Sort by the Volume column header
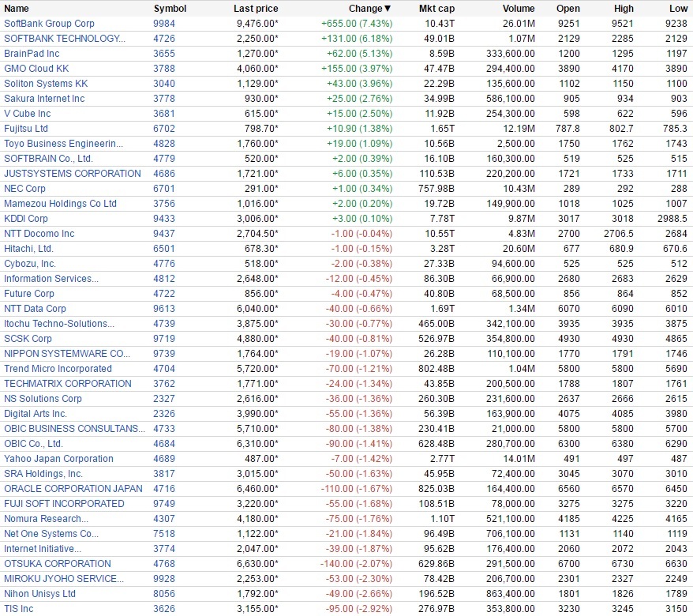The height and width of the screenshot is (616, 693). [x=519, y=9]
